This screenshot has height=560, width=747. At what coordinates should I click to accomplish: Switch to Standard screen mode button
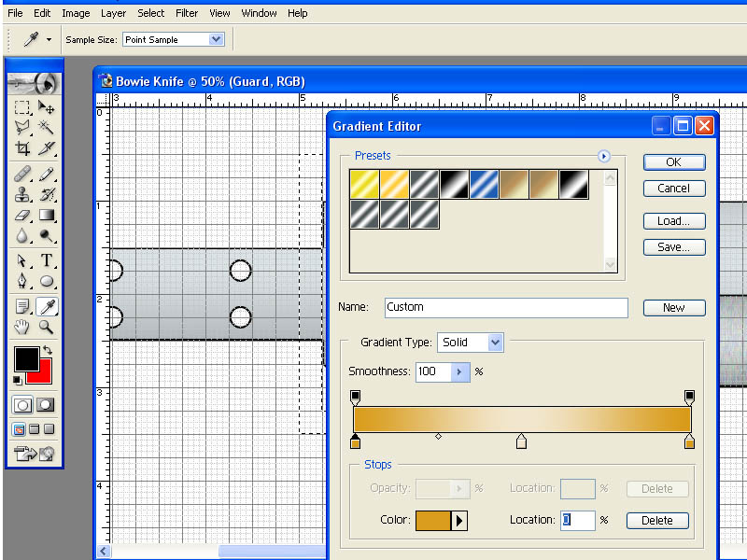click(x=19, y=429)
